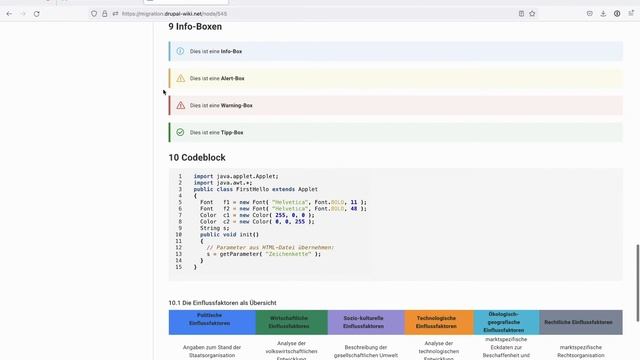
Task: Bookmark this page with star icon
Action: coord(532,14)
